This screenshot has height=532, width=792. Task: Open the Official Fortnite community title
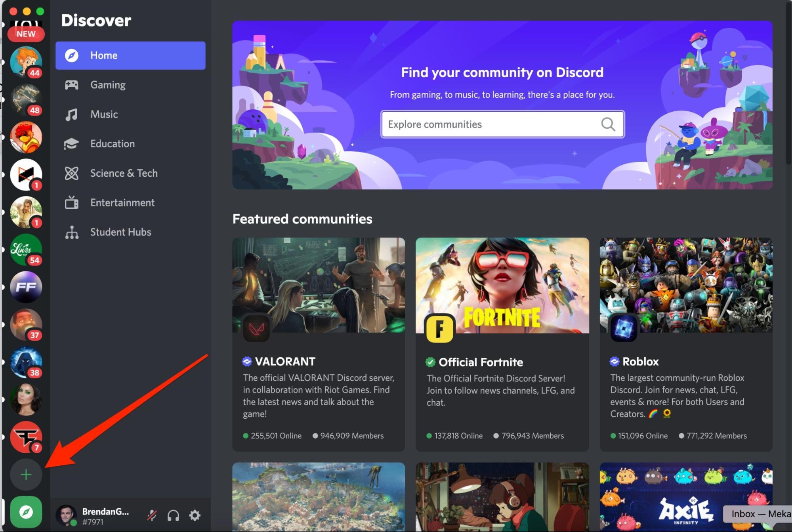[481, 362]
